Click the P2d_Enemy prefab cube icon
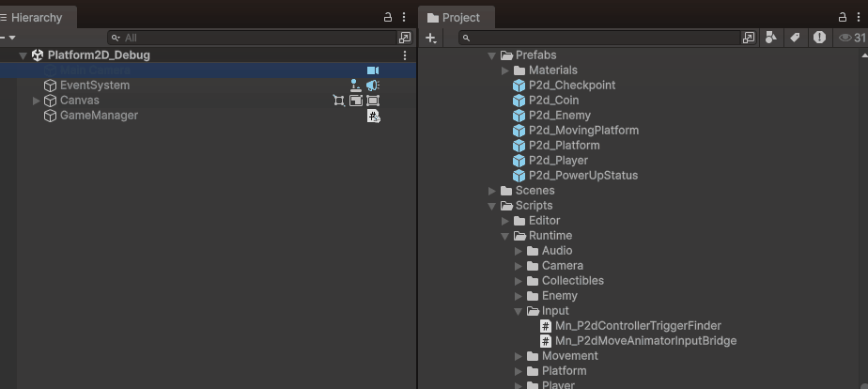This screenshot has width=868, height=389. (519, 115)
